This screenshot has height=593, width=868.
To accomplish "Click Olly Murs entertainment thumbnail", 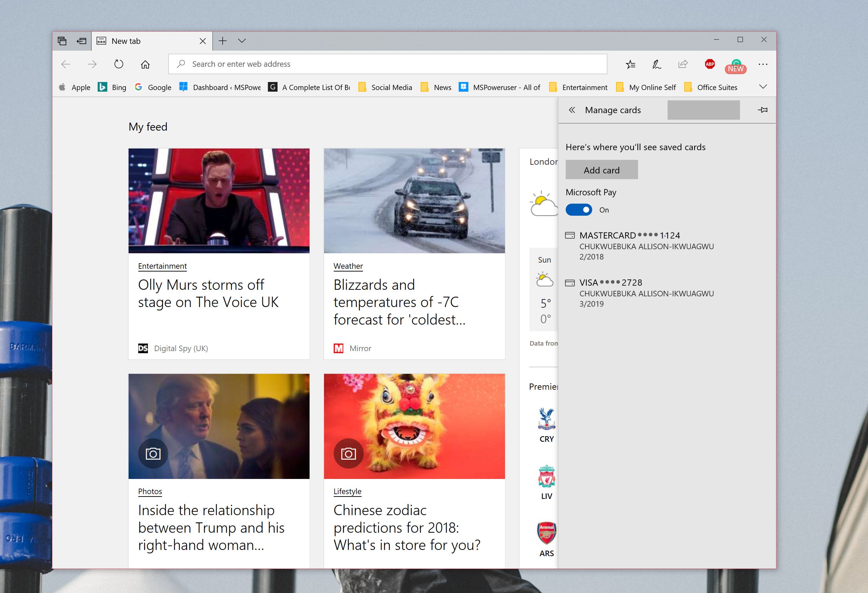I will click(x=221, y=200).
